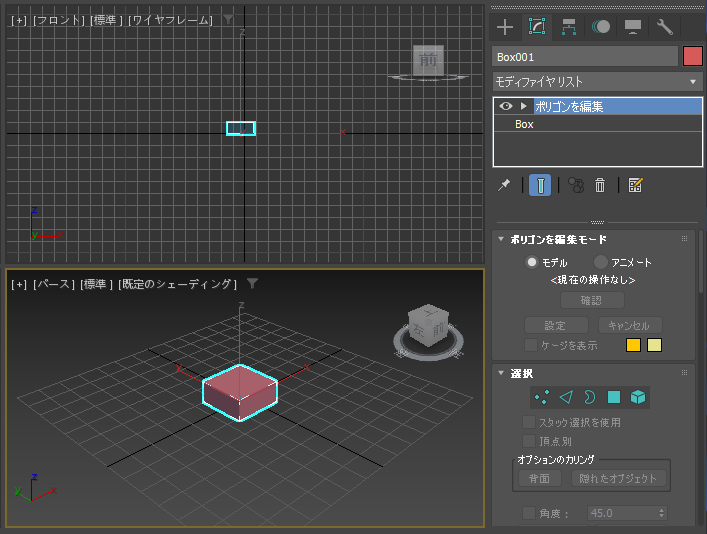Image resolution: width=707 pixels, height=534 pixels.
Task: Click the 隠れたオブジェクト button
Action: (619, 478)
